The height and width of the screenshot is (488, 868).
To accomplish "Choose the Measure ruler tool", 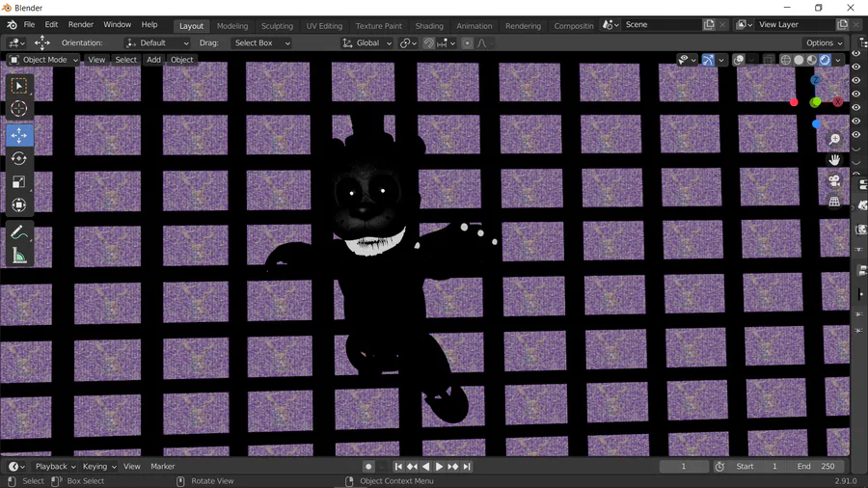I will [19, 256].
